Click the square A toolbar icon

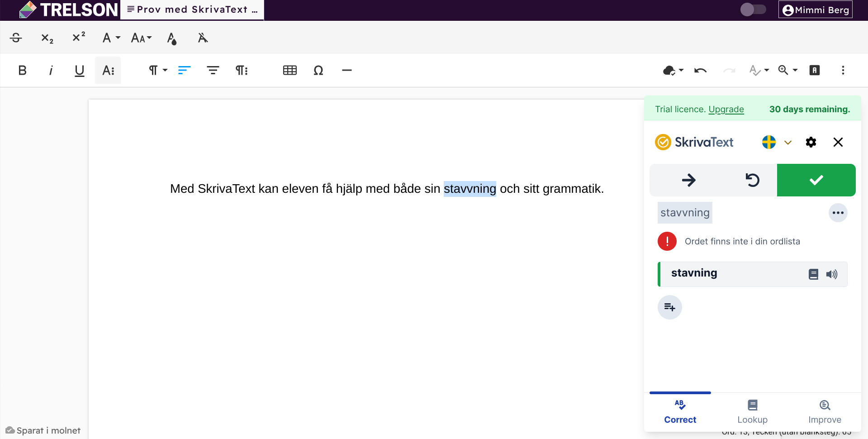(x=815, y=70)
